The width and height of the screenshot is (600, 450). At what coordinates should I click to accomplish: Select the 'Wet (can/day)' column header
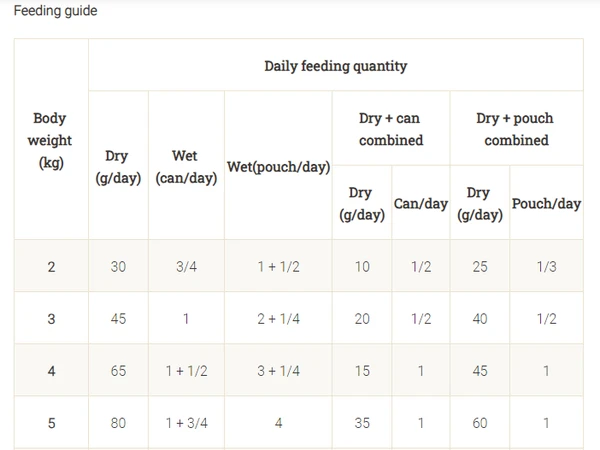point(186,166)
